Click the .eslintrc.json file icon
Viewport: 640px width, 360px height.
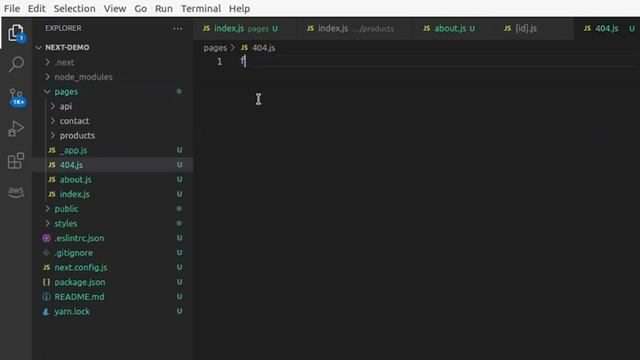coord(47,238)
